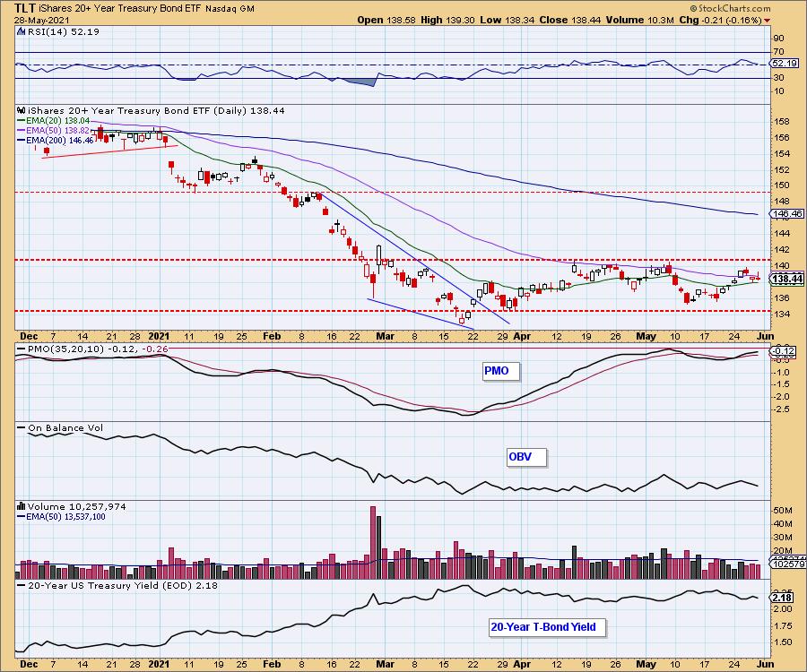This screenshot has width=807, height=672.
Task: Click the 158 price level on the right axis
Action: point(781,122)
